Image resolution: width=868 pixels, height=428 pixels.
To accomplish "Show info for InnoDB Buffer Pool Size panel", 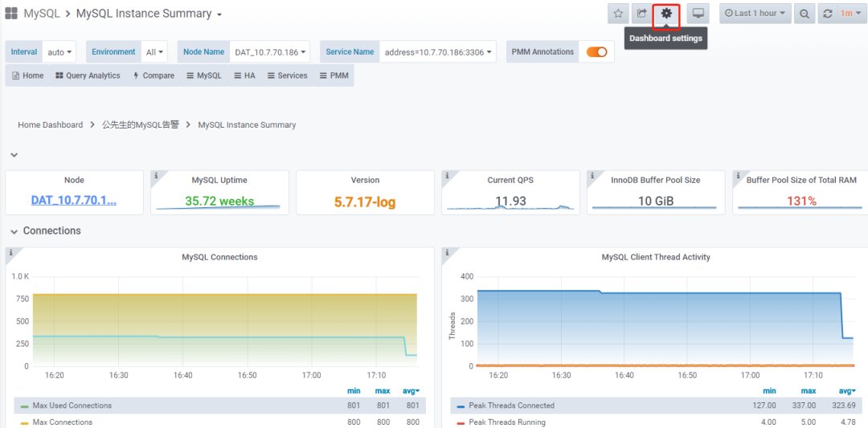I will point(592,175).
